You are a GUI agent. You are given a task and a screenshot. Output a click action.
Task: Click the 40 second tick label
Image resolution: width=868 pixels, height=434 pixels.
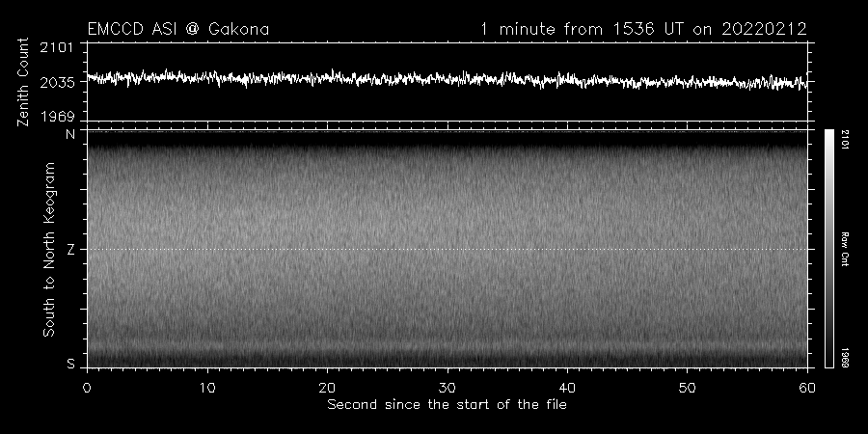(x=567, y=388)
